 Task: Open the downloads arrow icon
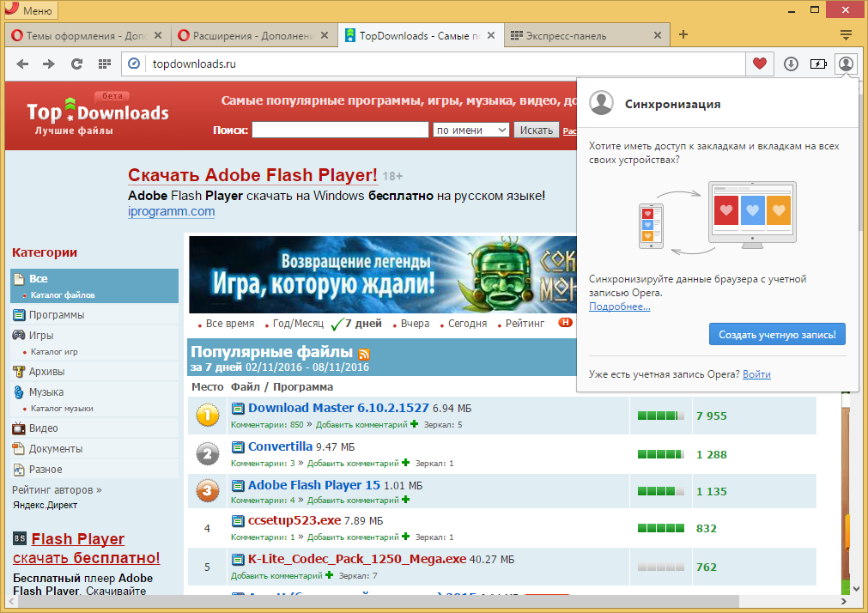pos(791,64)
